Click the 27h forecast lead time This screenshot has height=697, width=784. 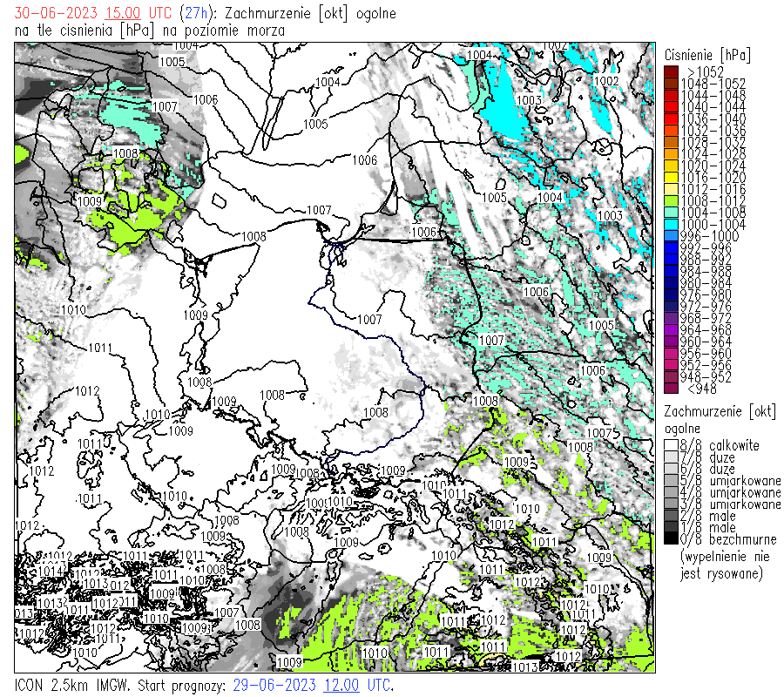(193, 14)
